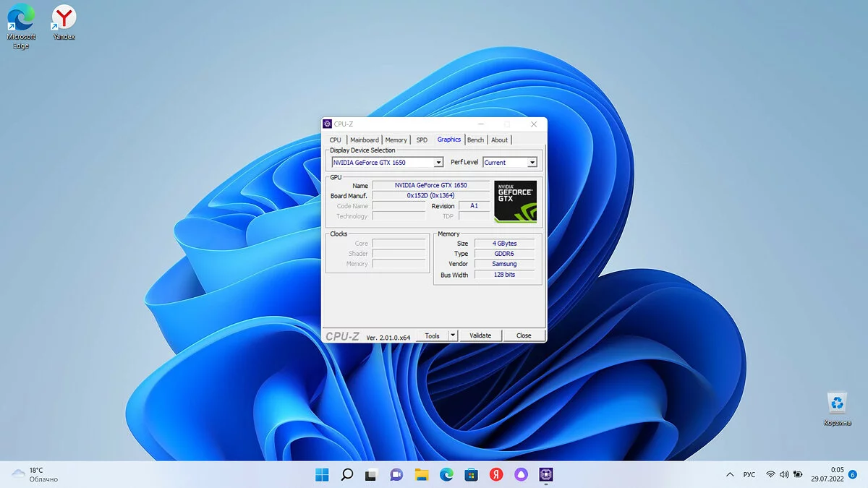Switch to the Mainboard tab
Image resolution: width=868 pixels, height=488 pixels.
coord(365,140)
